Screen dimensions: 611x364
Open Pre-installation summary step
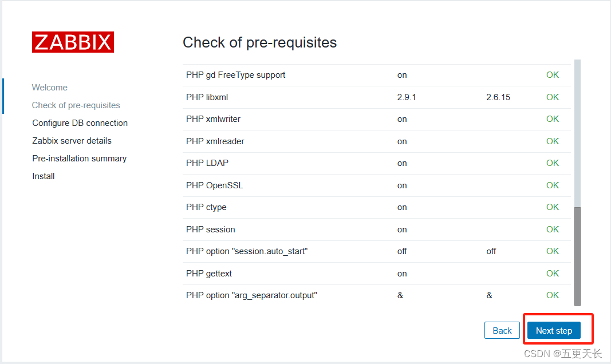79,159
